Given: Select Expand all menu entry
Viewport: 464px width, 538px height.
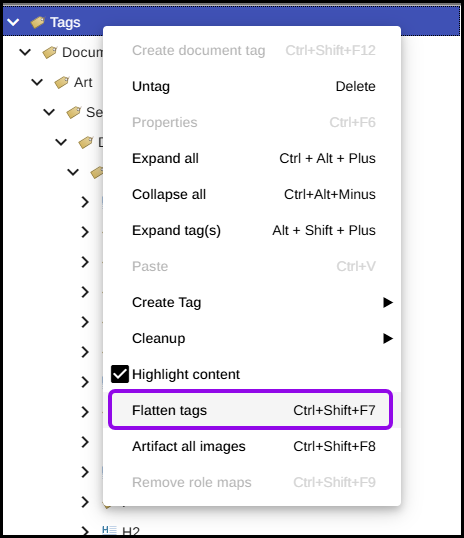Looking at the screenshot, I should pos(252,159).
